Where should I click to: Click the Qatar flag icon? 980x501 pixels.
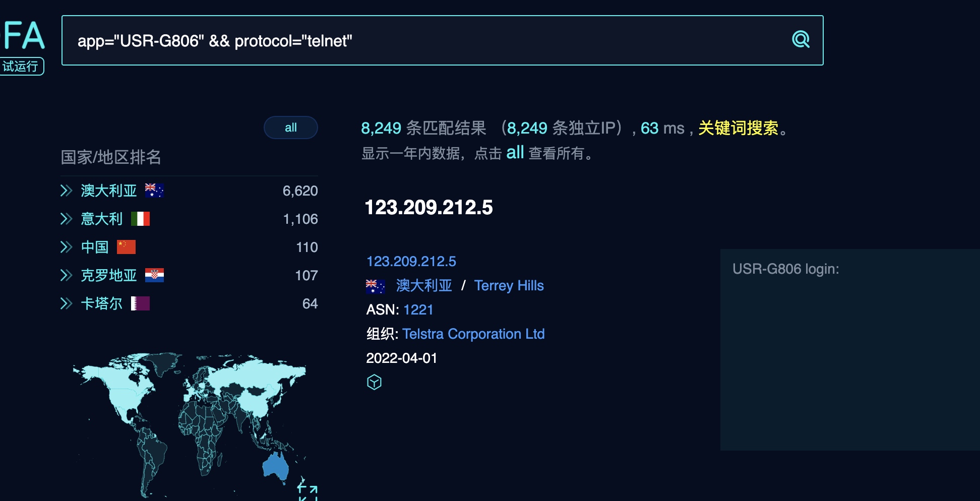pyautogui.click(x=140, y=303)
